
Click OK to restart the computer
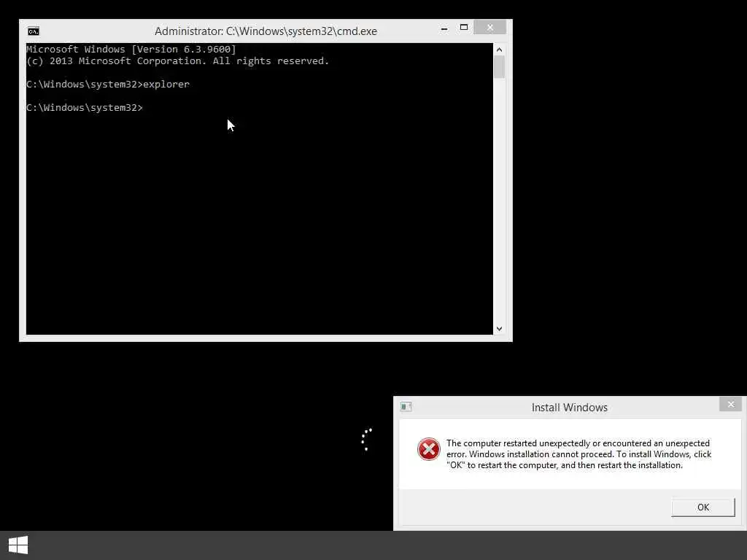pyautogui.click(x=703, y=507)
